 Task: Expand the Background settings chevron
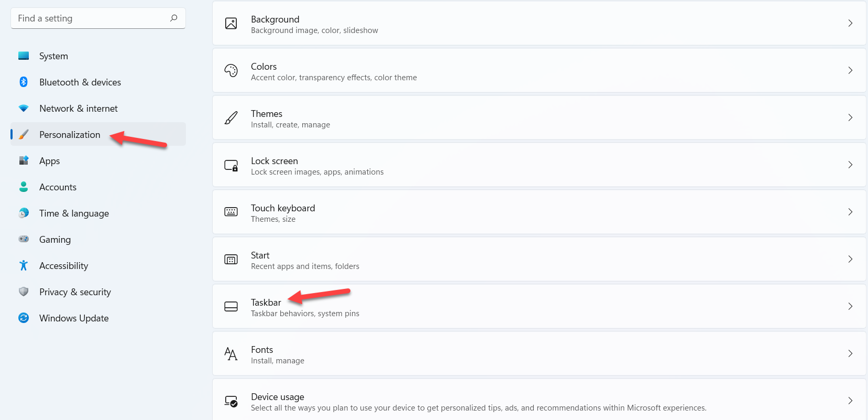click(850, 23)
